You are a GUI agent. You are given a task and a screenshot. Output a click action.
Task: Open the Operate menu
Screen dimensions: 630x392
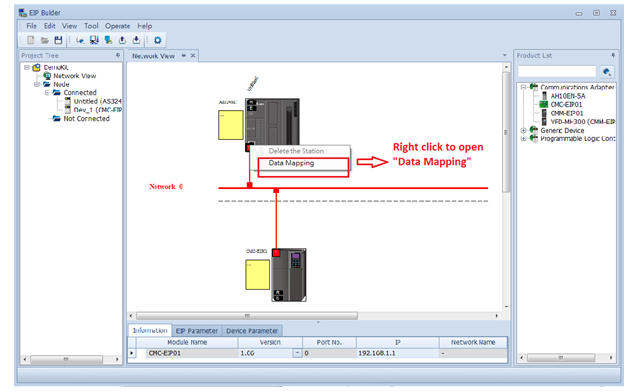click(117, 26)
